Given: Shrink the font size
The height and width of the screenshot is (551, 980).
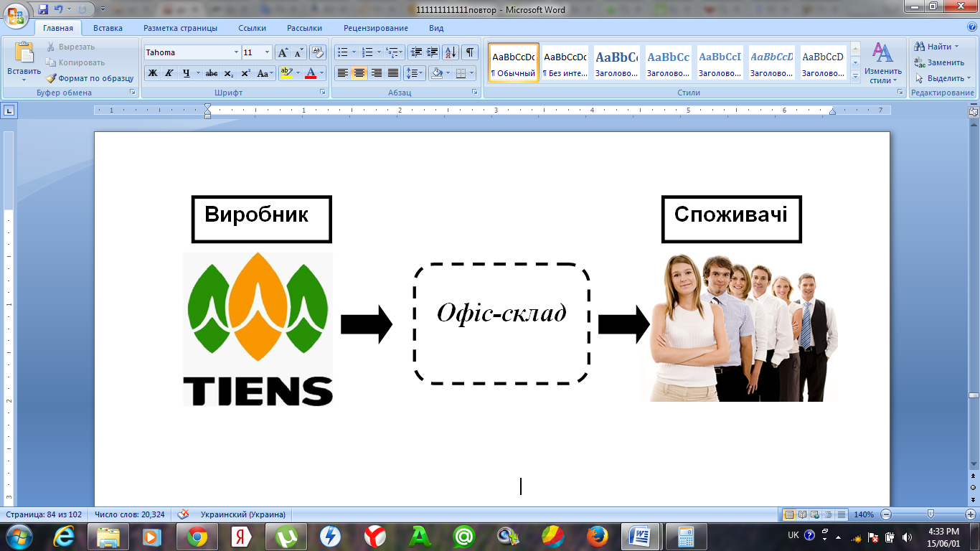Looking at the screenshot, I should 299,52.
